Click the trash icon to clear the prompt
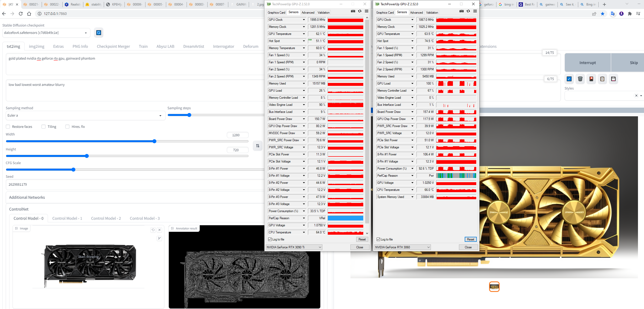 580,79
